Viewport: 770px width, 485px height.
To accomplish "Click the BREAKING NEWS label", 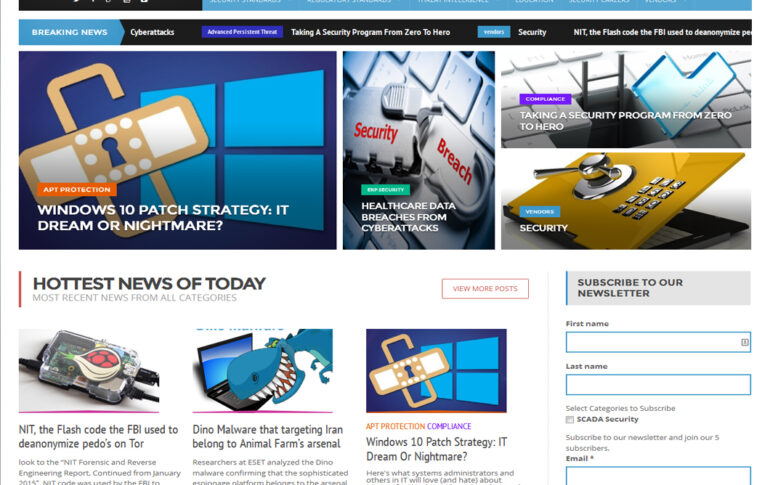I will tap(69, 32).
